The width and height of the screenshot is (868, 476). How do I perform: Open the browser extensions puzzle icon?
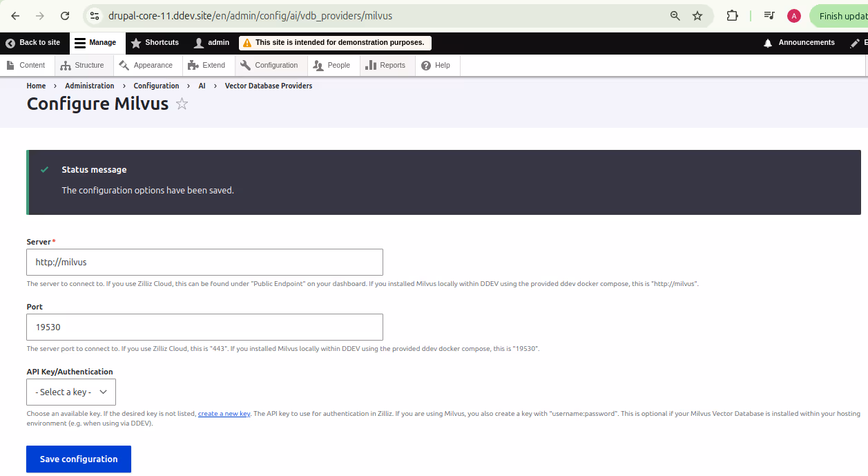(x=732, y=16)
